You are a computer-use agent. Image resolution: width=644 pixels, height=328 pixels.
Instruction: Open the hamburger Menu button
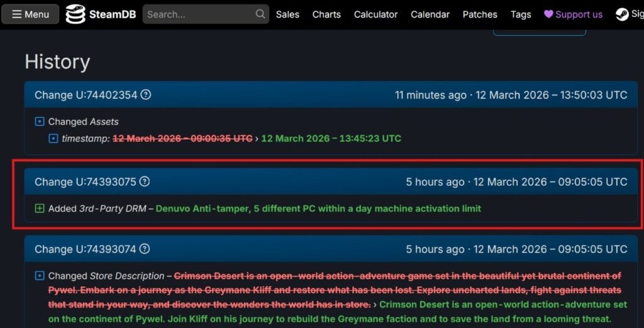[x=30, y=14]
